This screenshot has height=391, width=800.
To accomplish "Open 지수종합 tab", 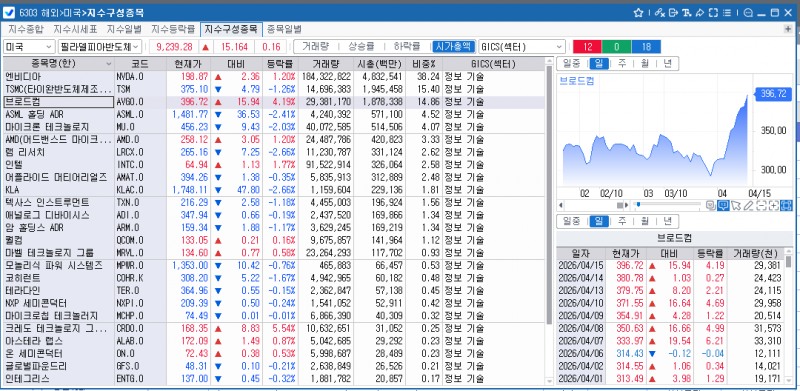I will tap(26, 29).
